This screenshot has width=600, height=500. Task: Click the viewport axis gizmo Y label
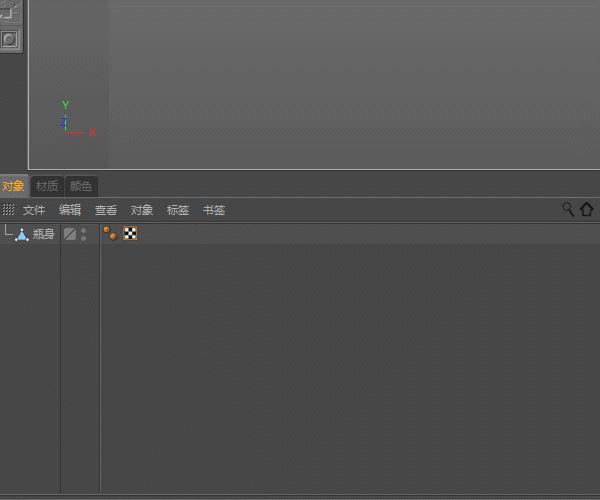pyautogui.click(x=65, y=104)
